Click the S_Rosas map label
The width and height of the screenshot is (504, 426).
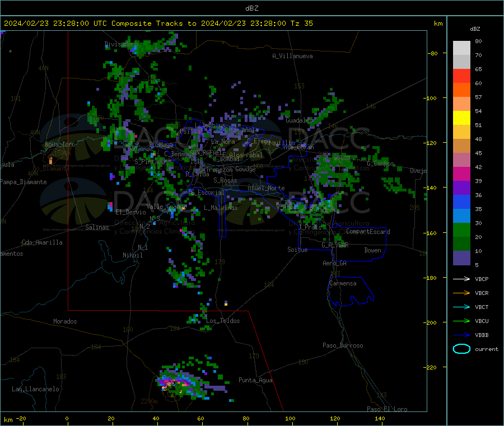click(225, 180)
